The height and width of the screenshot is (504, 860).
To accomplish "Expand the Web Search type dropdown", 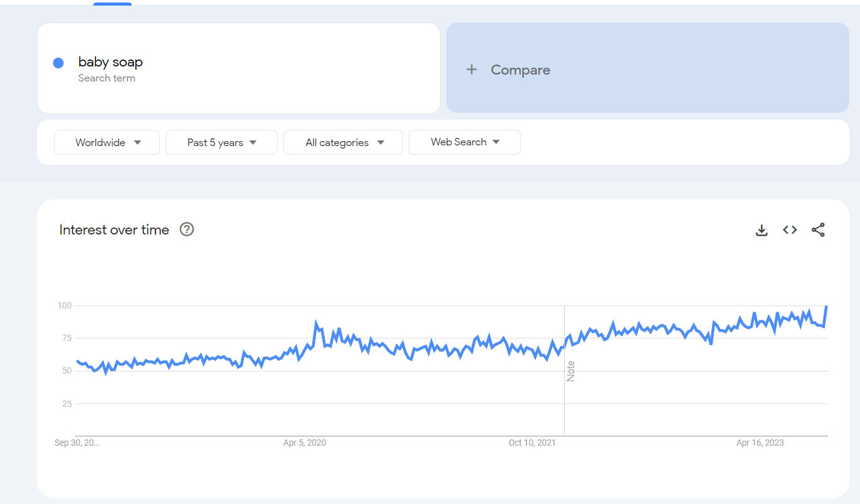I will click(x=464, y=142).
